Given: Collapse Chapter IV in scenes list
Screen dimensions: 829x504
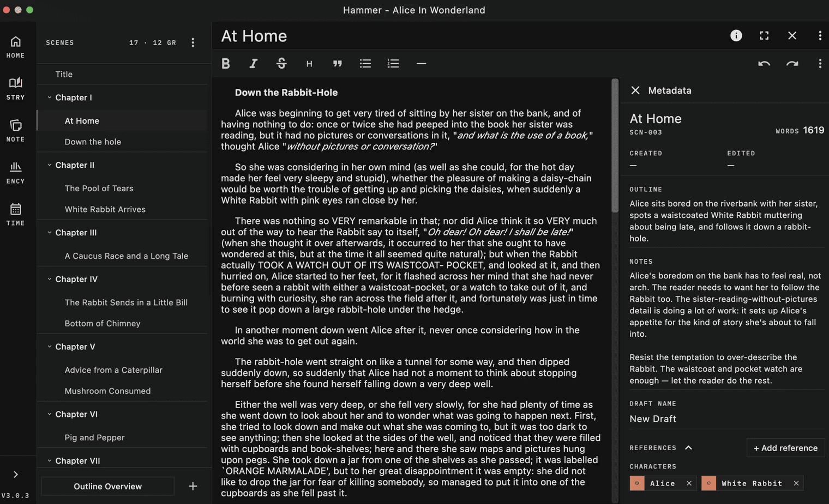Looking at the screenshot, I should click(x=49, y=279).
